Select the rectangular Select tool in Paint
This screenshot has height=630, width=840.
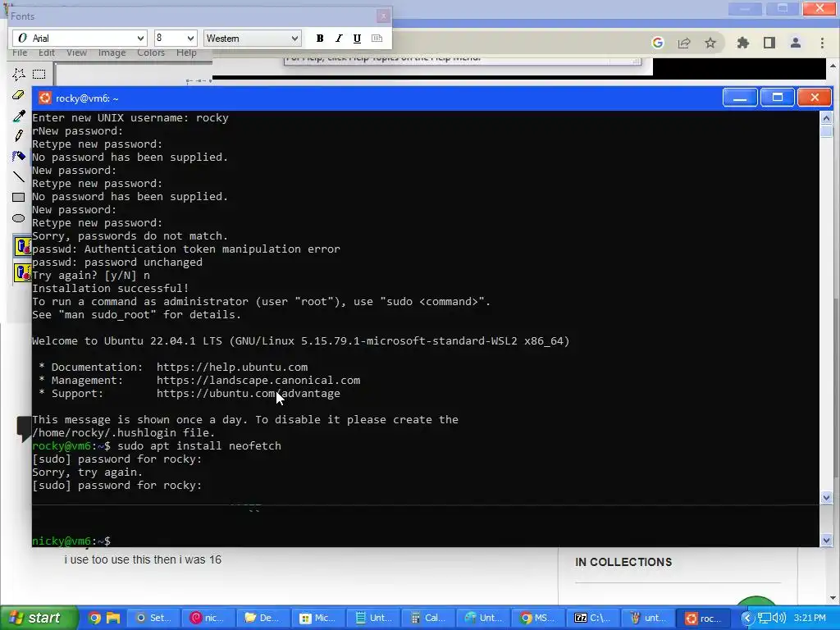[x=39, y=74]
